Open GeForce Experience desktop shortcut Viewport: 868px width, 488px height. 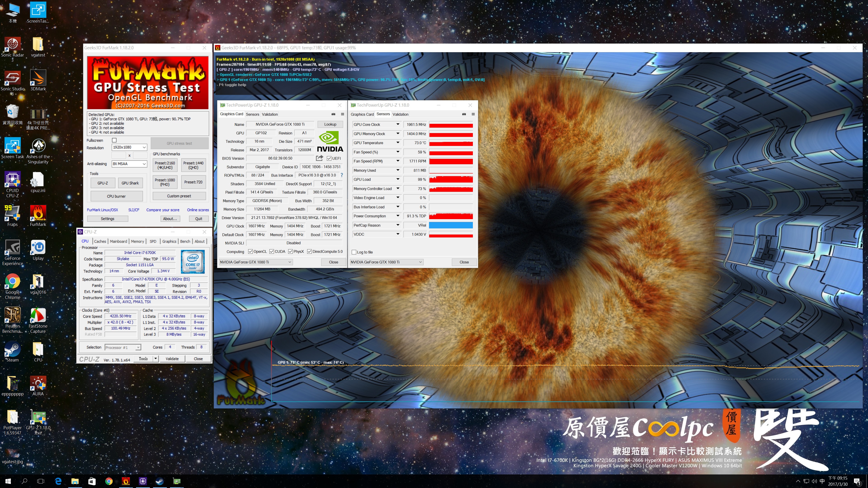coord(12,253)
